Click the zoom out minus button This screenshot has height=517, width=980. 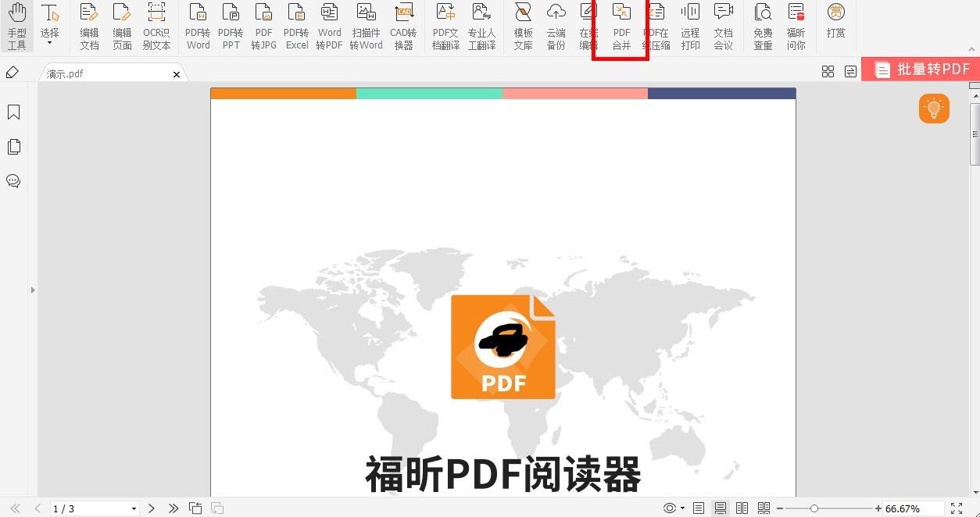coord(780,508)
